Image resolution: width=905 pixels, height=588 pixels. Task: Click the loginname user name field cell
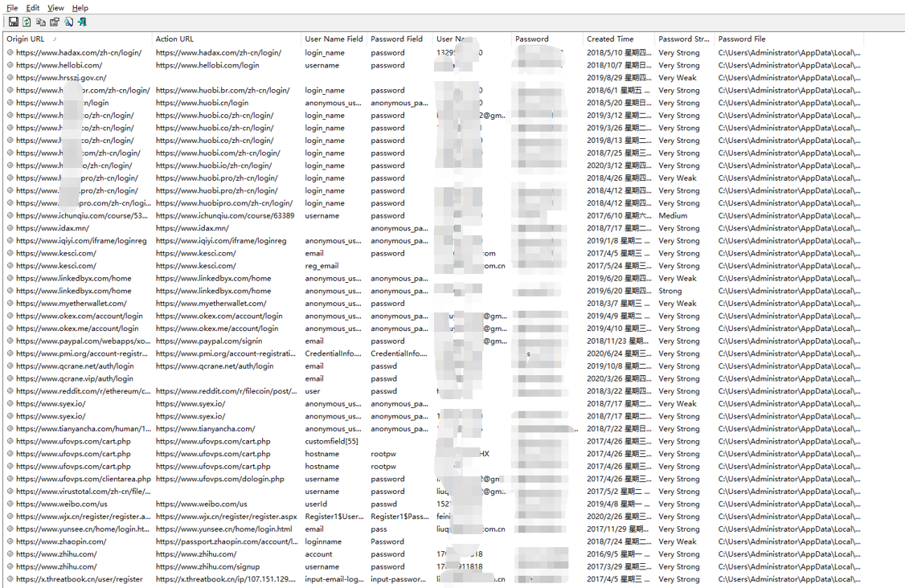(323, 541)
